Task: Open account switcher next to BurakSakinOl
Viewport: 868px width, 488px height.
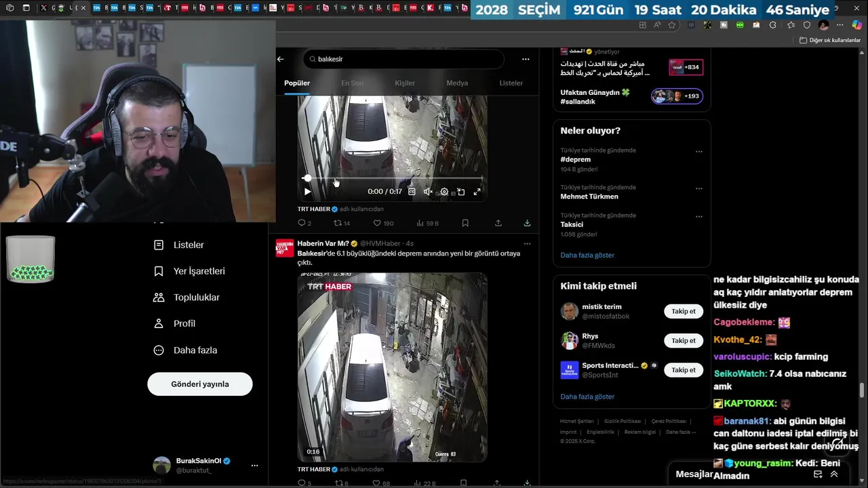Action: (254, 466)
